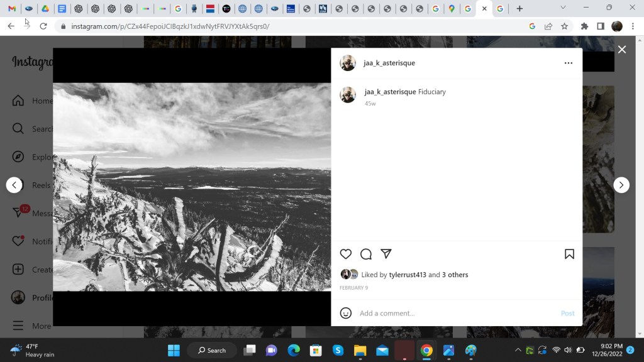
Task: Open jaa_k_asterisque profile from the header
Action: tap(389, 63)
